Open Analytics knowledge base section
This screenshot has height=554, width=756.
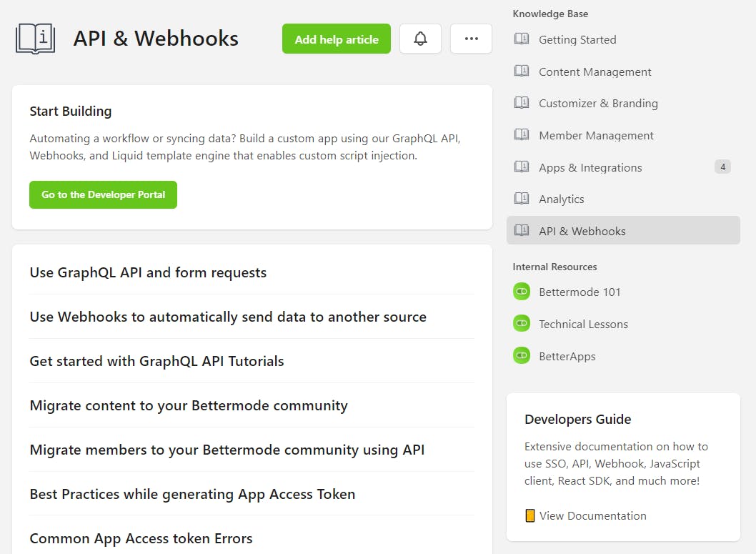pyautogui.click(x=561, y=199)
